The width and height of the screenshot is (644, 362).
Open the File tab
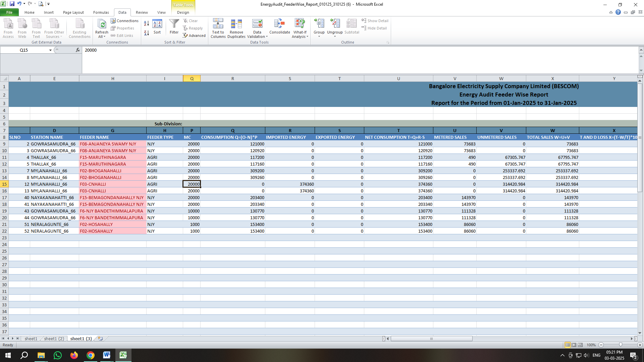pos(9,12)
